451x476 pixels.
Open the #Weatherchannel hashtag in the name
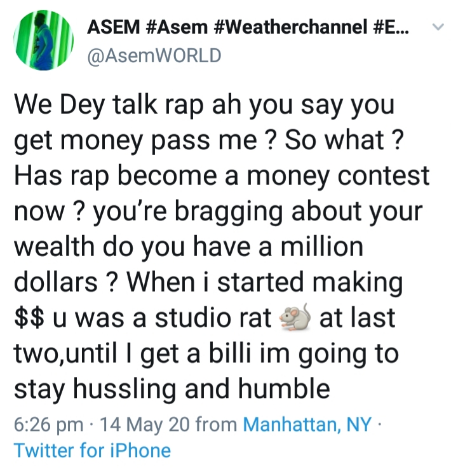(x=290, y=27)
